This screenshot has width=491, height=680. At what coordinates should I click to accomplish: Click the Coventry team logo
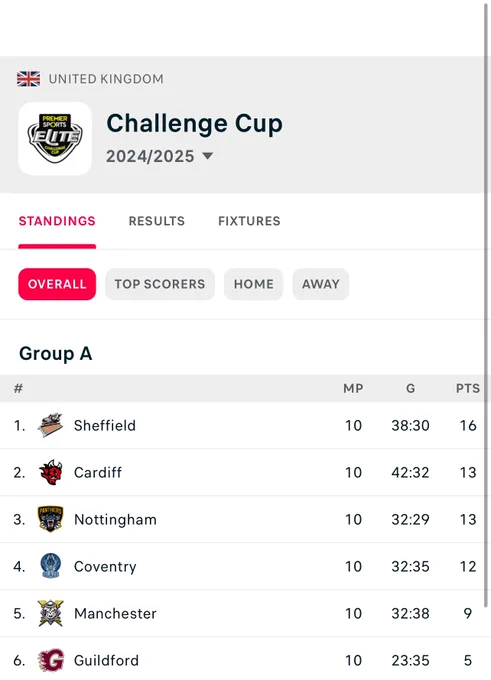(x=50, y=566)
